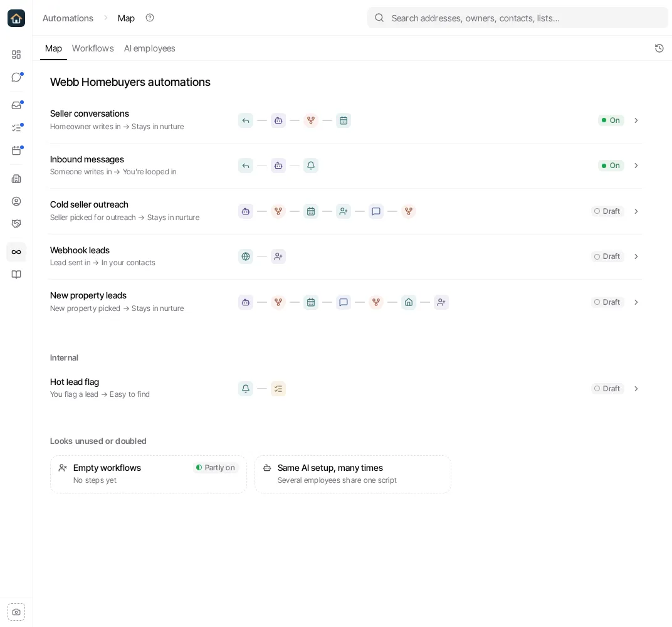Open the Seller conversations automation title
Screen dimensions: 672x627
pyautogui.click(x=90, y=113)
